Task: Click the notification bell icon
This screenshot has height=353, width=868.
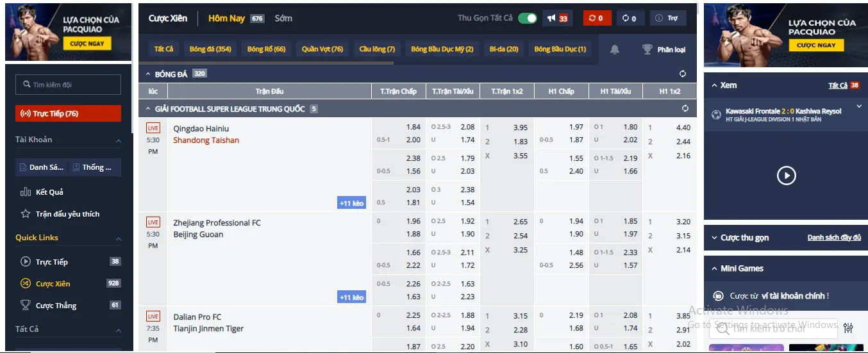Action: [x=615, y=49]
